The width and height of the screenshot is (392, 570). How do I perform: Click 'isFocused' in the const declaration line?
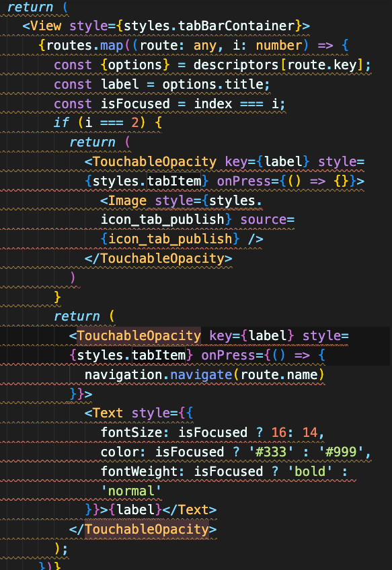[x=135, y=104]
